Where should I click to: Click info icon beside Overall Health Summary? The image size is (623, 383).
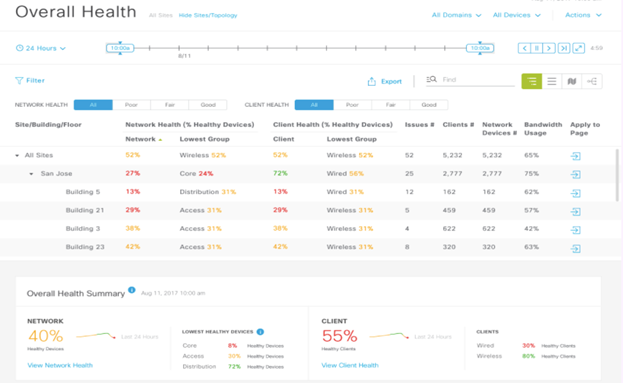(x=132, y=290)
